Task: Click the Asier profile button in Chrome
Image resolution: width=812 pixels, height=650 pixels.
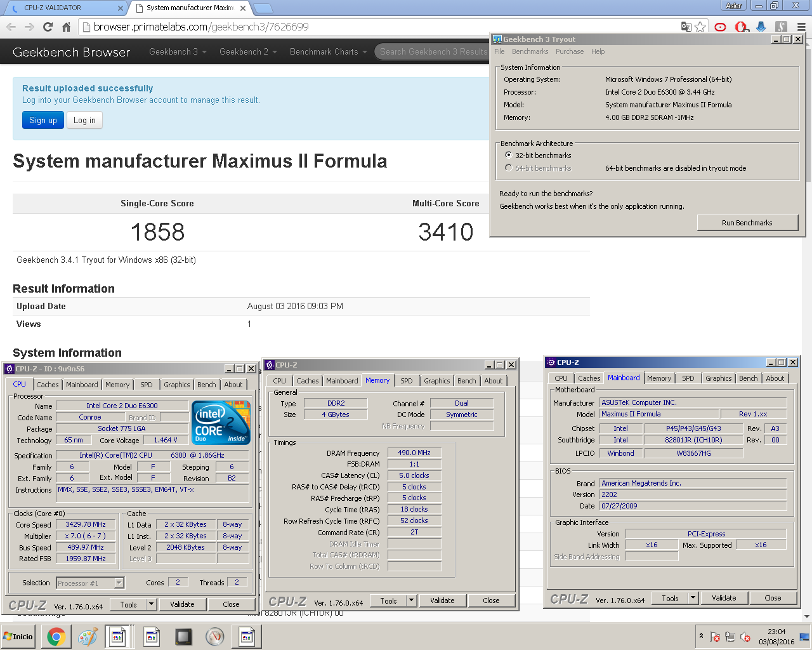Action: [734, 6]
